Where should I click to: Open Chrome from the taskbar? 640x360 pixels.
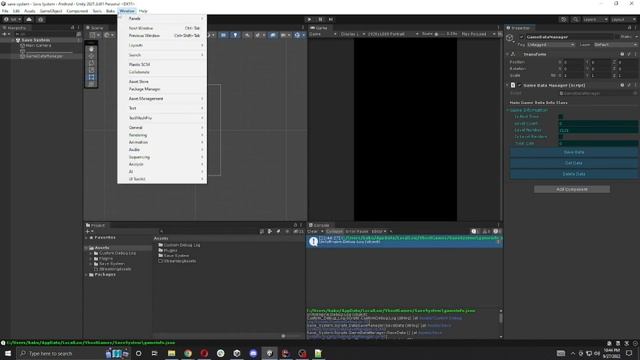(188, 353)
